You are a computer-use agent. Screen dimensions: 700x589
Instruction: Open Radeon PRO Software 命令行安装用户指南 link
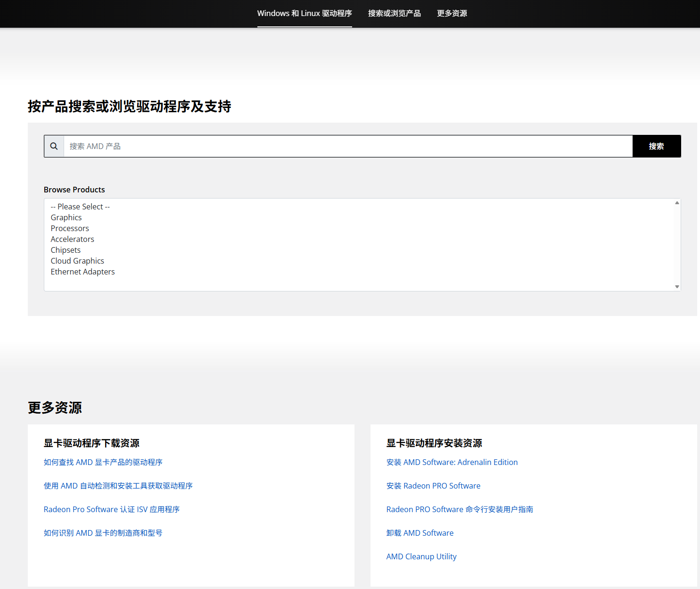point(460,509)
